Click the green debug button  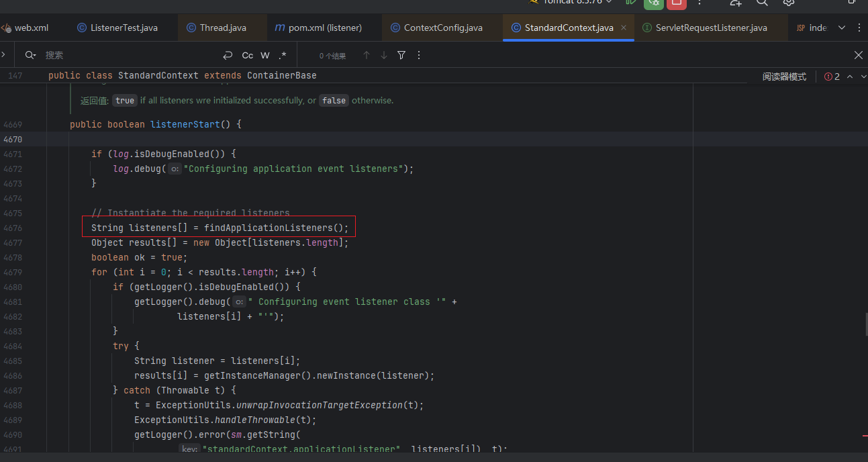coord(654,3)
